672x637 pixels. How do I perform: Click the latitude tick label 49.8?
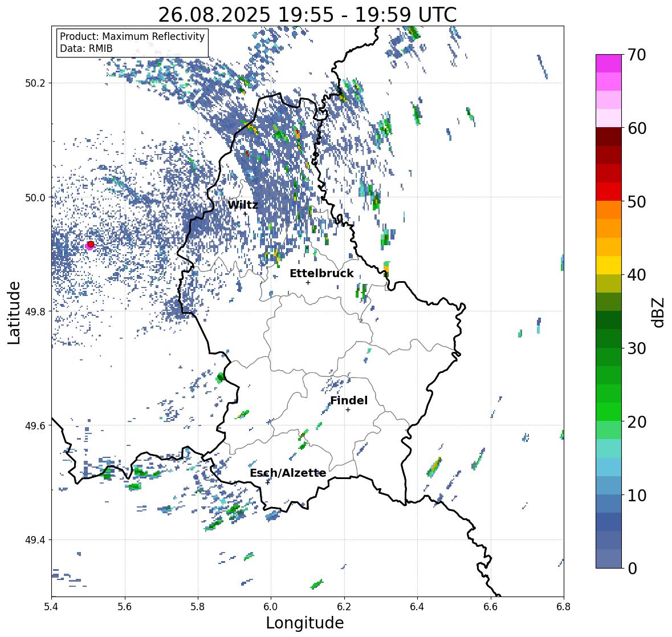click(x=35, y=311)
